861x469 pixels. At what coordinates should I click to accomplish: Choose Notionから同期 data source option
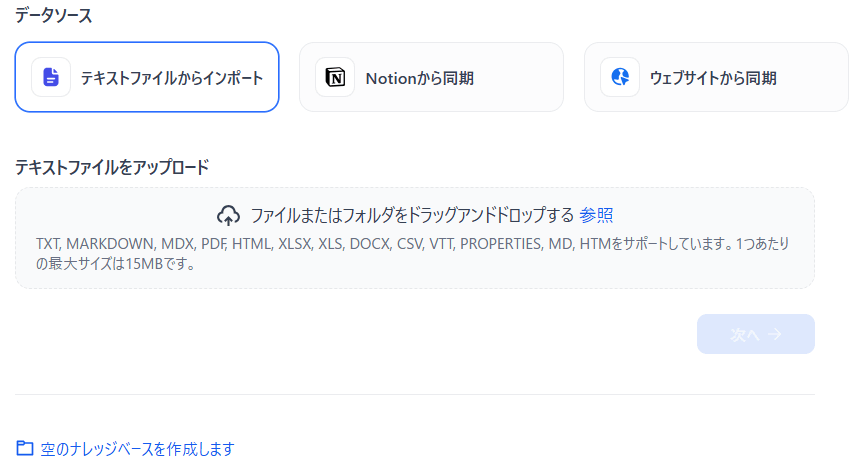click(419, 78)
